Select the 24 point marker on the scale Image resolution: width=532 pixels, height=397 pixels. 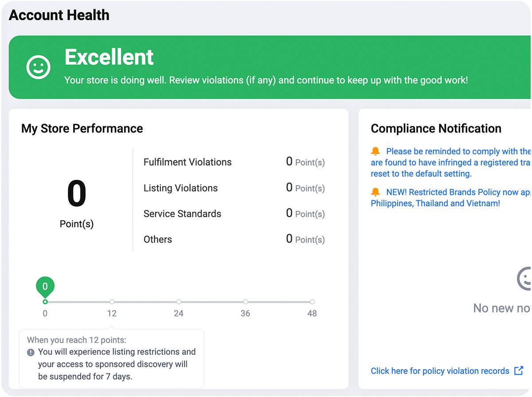pos(179,302)
